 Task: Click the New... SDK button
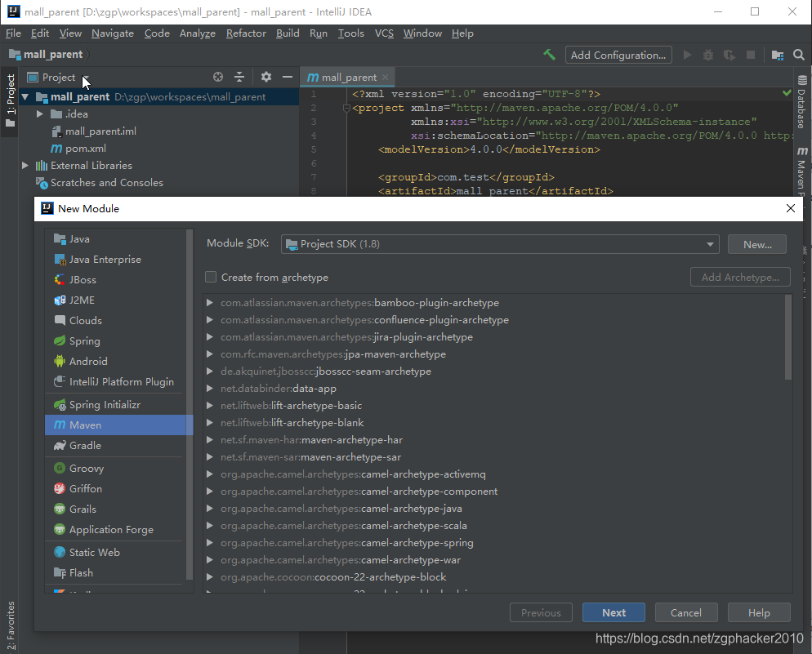[x=757, y=244]
